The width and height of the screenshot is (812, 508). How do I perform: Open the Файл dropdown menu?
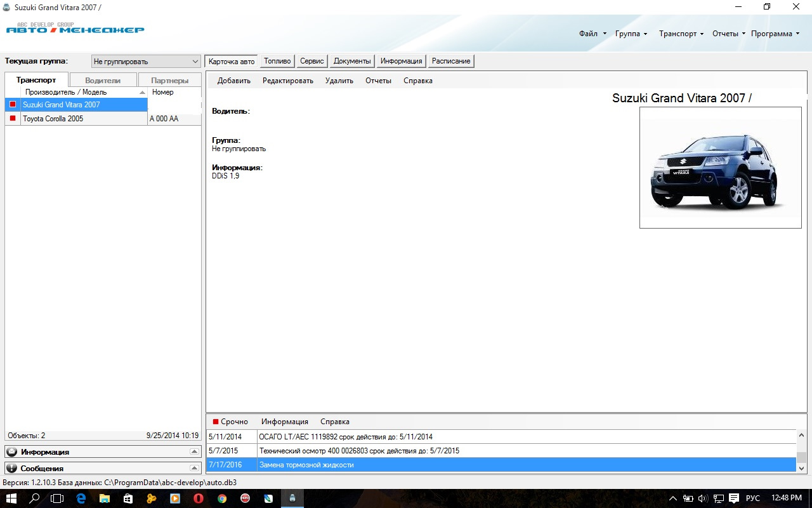point(593,34)
